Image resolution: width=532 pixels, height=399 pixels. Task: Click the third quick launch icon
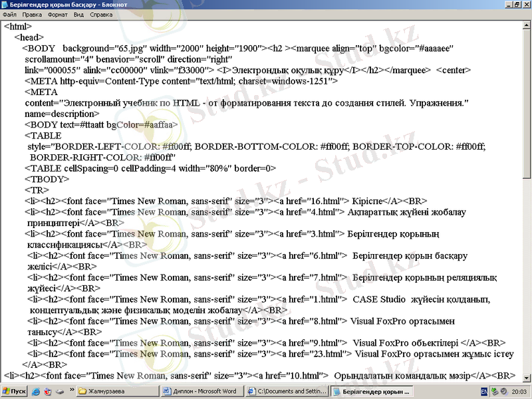click(x=59, y=392)
